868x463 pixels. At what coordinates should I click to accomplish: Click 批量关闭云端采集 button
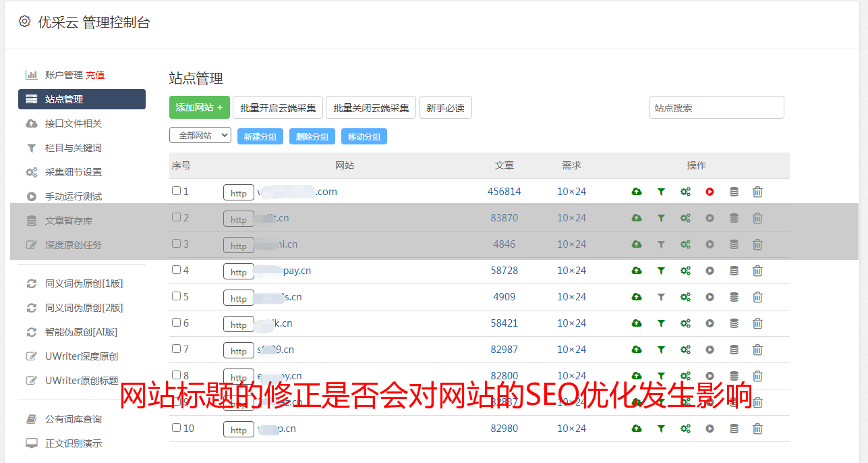pyautogui.click(x=371, y=107)
